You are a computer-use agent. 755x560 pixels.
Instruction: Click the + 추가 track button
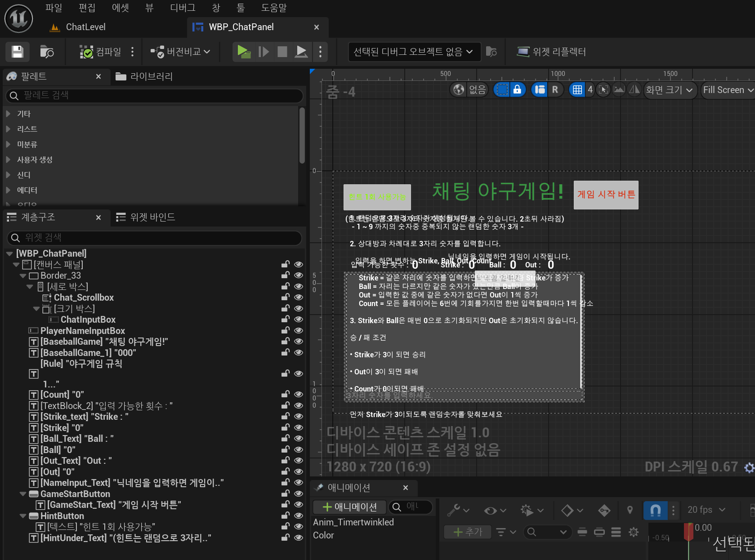(468, 532)
